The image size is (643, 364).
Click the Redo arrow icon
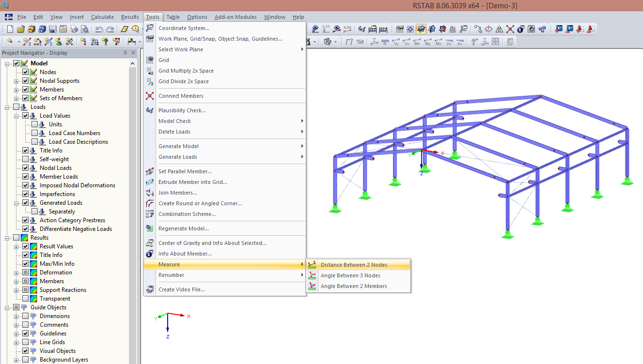(110, 29)
